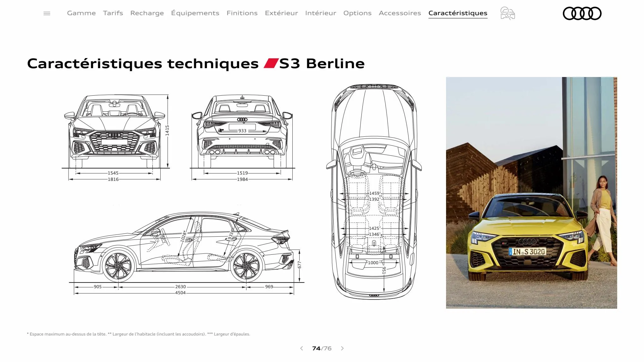Click the front track value 1545

tap(113, 173)
